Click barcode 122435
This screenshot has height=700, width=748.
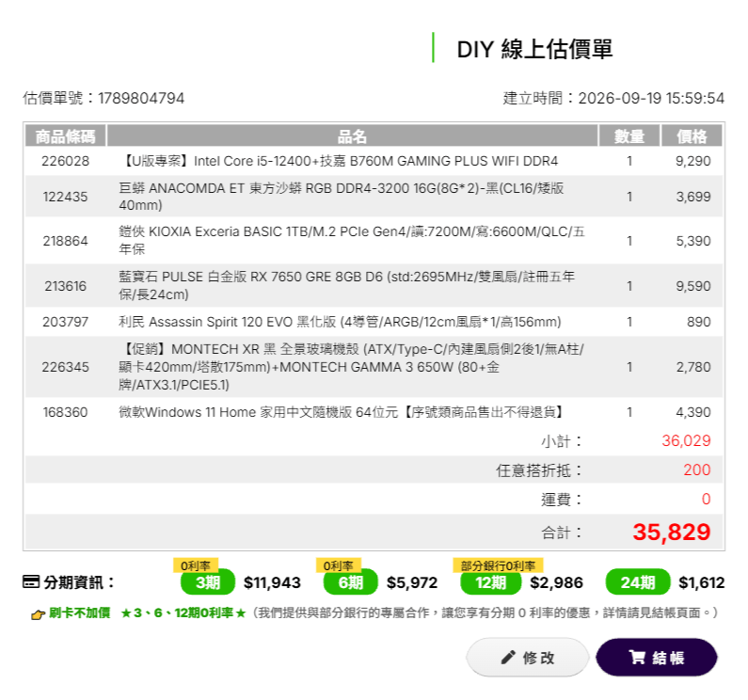[65, 197]
